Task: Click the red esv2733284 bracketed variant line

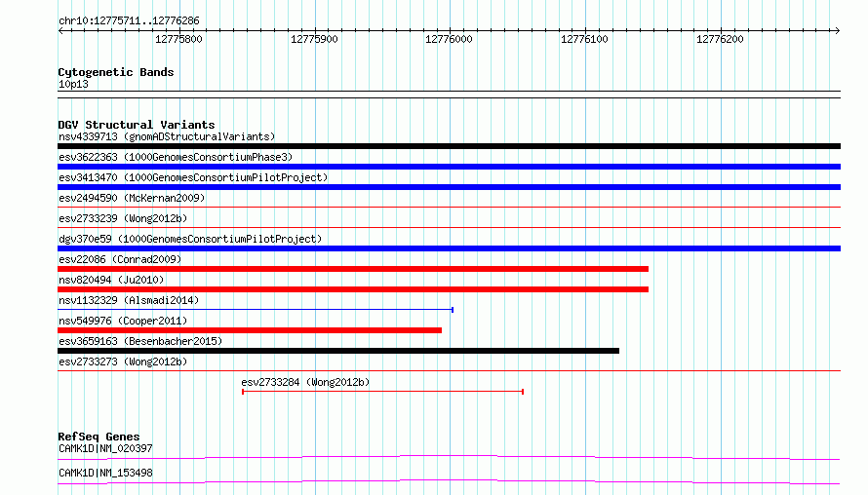Action: tap(382, 392)
